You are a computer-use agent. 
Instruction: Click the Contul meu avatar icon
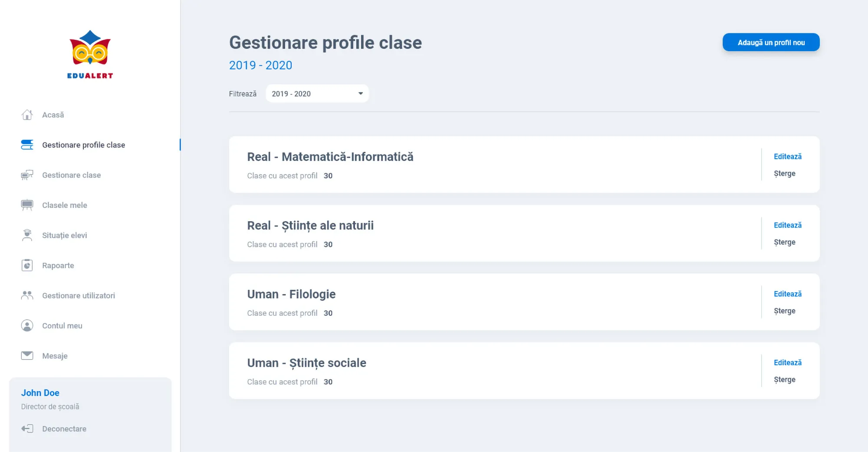point(27,326)
